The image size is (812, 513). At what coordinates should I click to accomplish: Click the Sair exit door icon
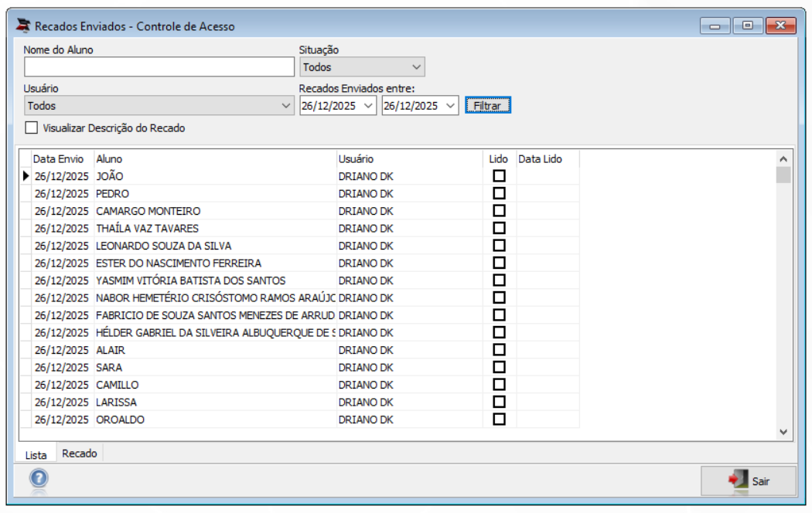[x=738, y=480]
